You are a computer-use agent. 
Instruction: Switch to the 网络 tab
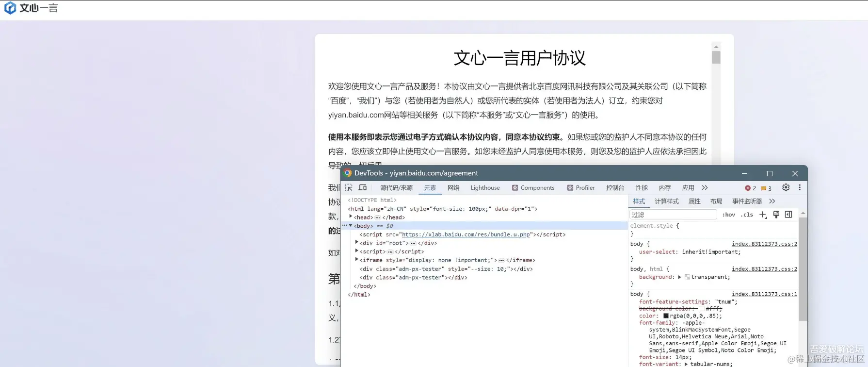453,188
